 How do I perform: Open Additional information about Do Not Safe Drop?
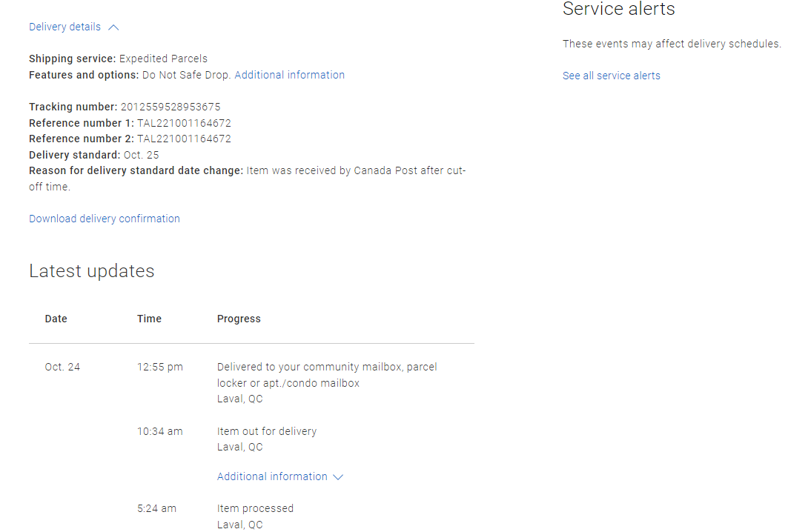(x=289, y=75)
